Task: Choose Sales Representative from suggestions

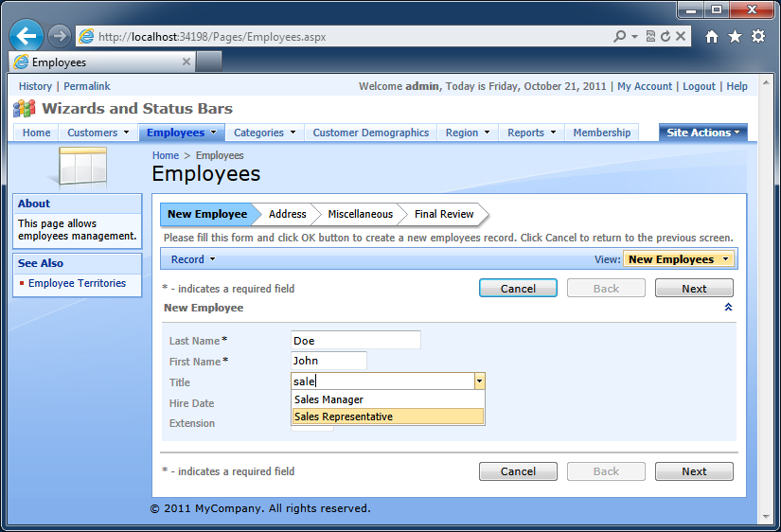Action: pos(387,417)
